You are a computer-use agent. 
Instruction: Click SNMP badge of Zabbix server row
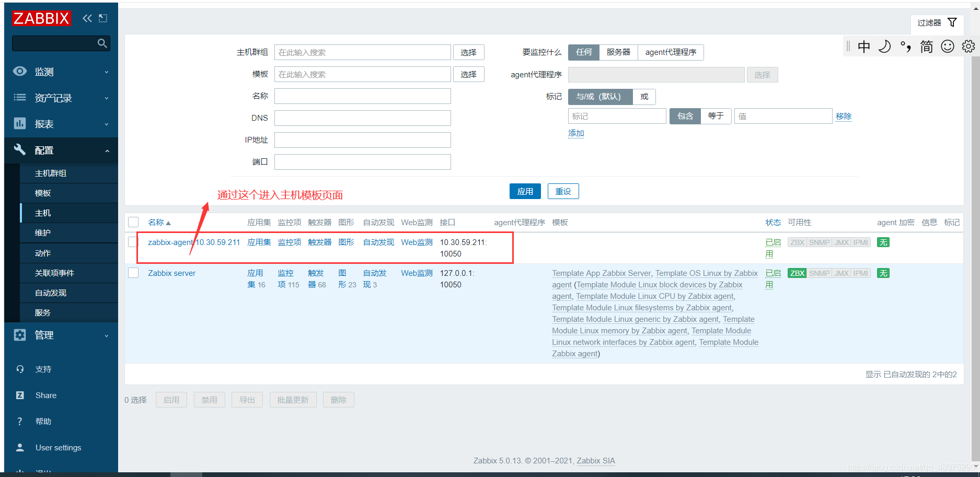pos(819,273)
